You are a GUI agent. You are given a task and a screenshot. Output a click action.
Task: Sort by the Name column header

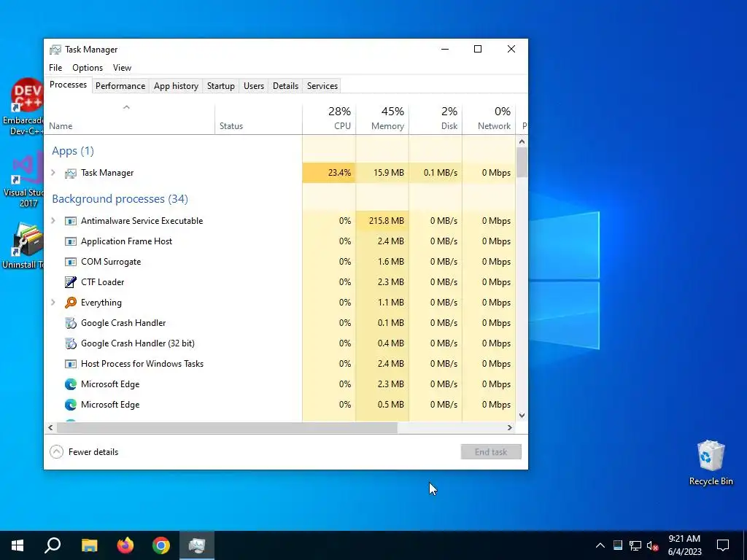pyautogui.click(x=130, y=119)
